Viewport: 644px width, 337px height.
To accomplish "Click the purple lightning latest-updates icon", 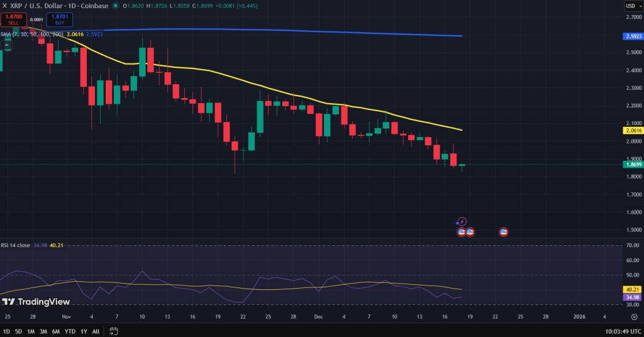I will pyautogui.click(x=461, y=222).
